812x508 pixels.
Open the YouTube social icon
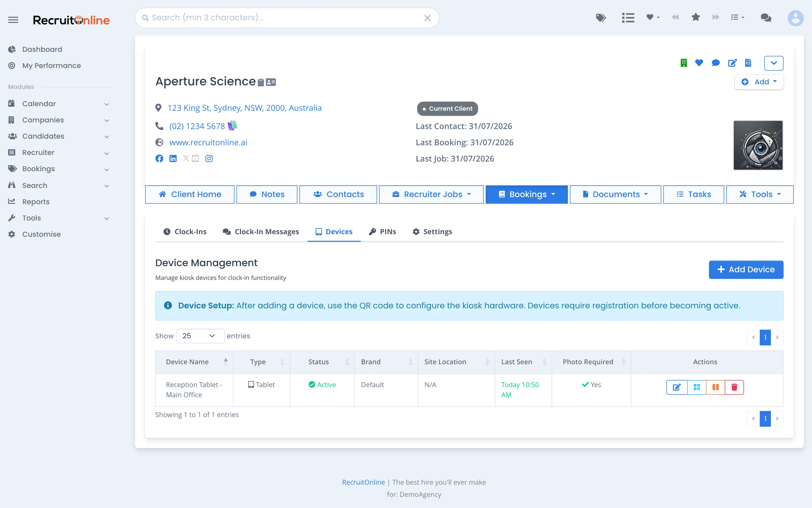[x=195, y=158]
